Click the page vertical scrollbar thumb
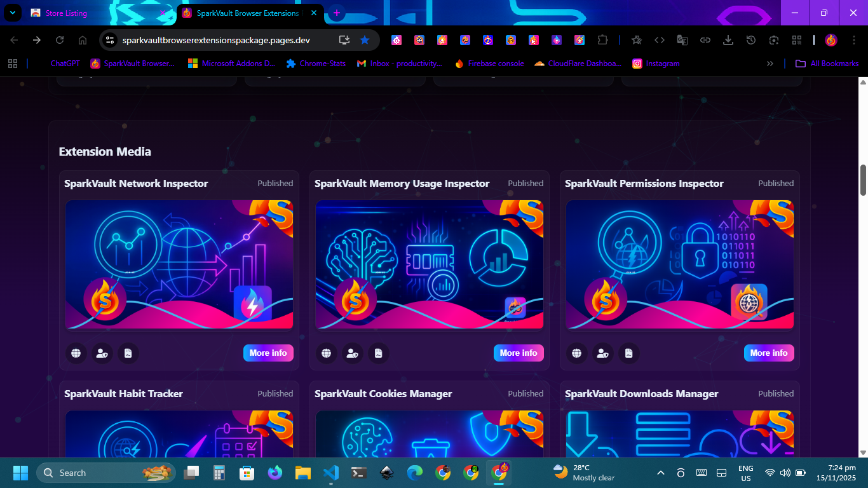The width and height of the screenshot is (868, 488). (863, 180)
